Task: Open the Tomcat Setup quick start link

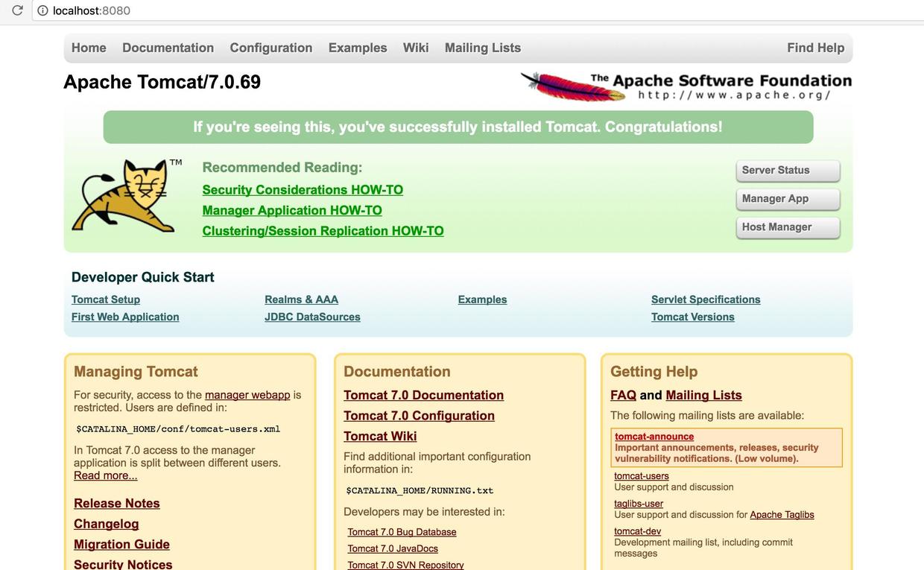Action: (106, 300)
